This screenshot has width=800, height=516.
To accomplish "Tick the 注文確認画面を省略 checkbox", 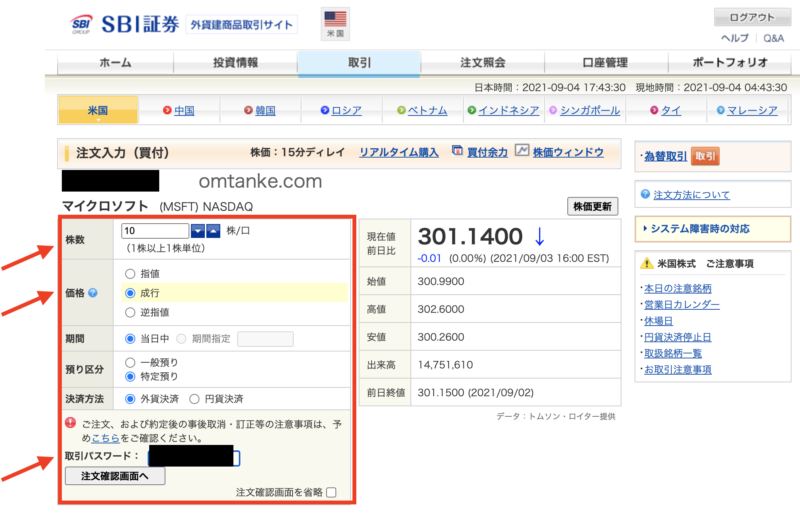I will pyautogui.click(x=331, y=492).
